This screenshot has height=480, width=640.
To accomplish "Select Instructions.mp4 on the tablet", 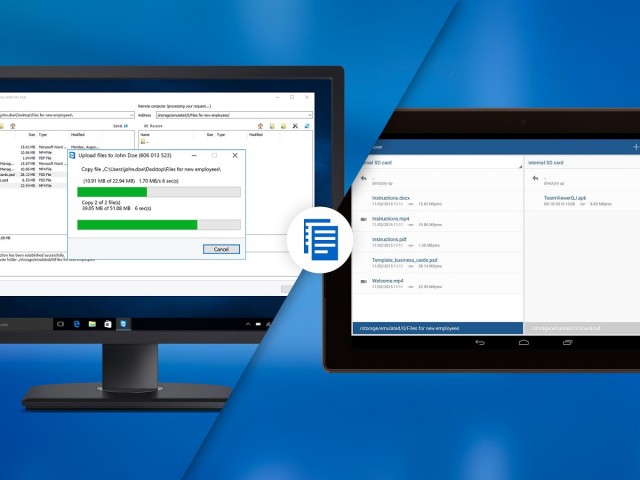I will pyautogui.click(x=437, y=221).
